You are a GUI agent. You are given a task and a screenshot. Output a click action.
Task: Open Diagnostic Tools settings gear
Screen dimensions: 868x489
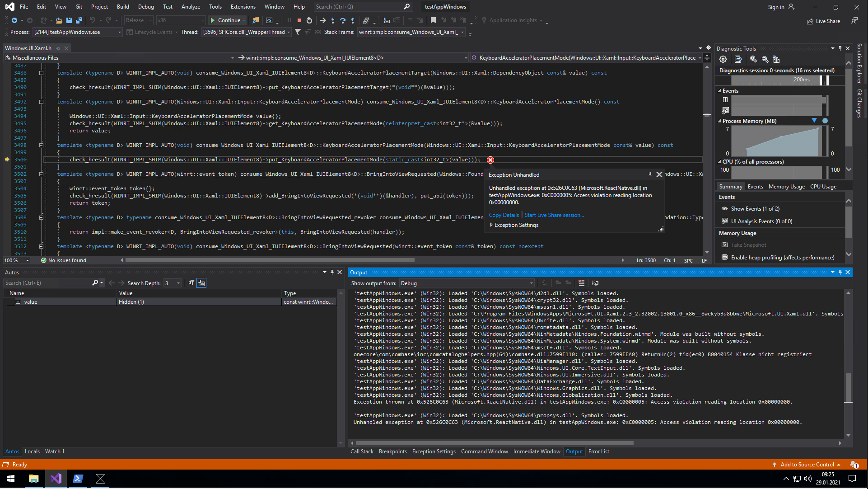723,59
